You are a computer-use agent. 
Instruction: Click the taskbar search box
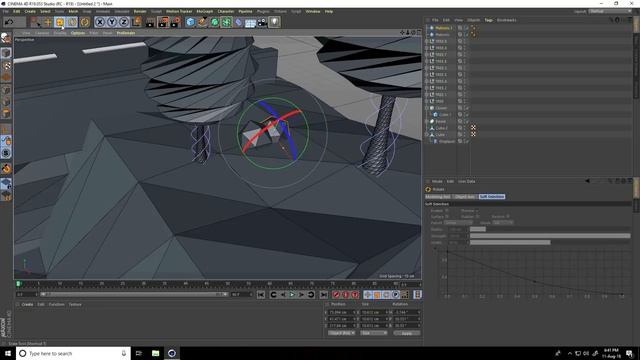coord(73,353)
